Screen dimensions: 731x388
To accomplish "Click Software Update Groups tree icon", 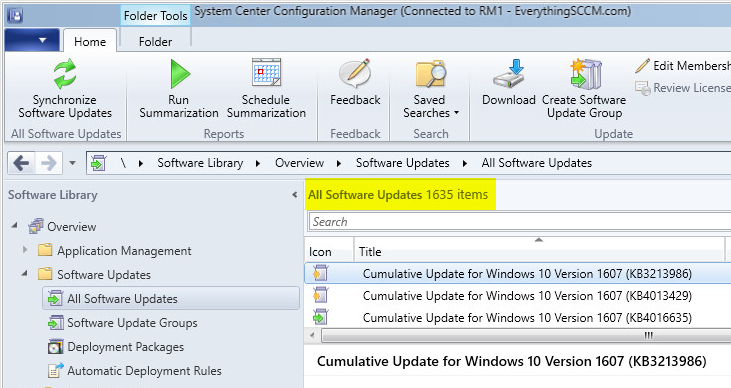I will tap(55, 323).
